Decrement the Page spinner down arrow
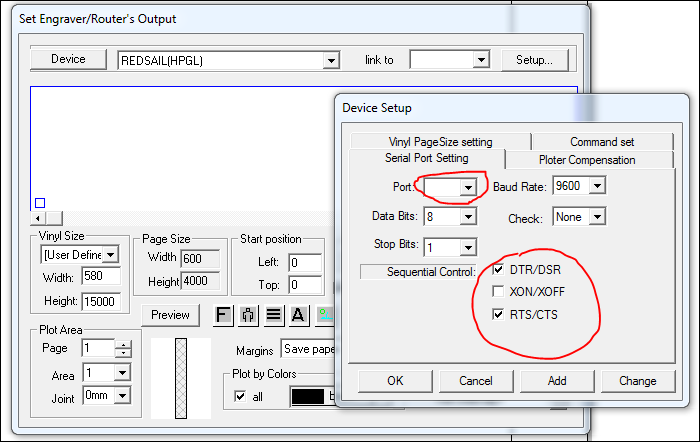The image size is (700, 442). (x=123, y=353)
